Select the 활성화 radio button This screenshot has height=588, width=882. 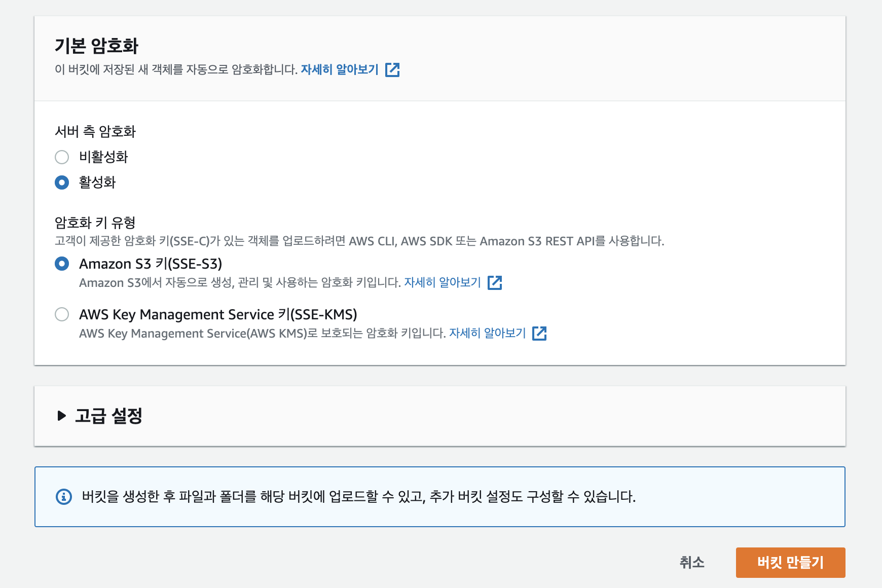click(62, 182)
